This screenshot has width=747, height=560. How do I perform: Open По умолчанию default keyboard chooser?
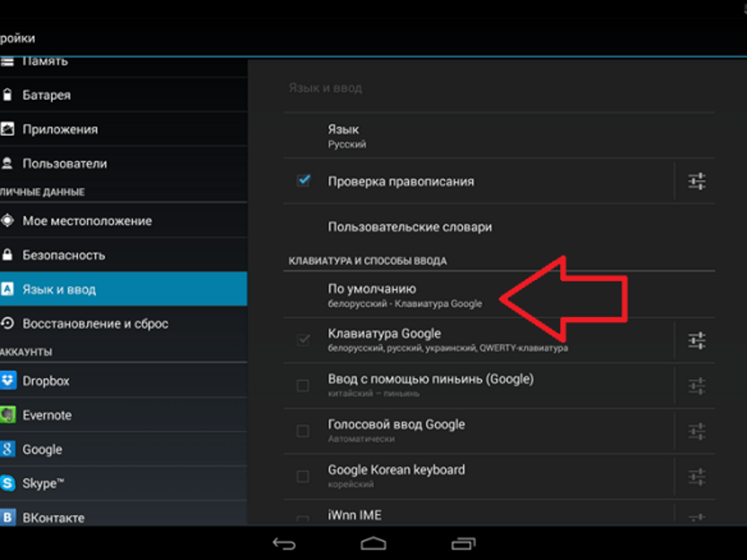coord(499,295)
